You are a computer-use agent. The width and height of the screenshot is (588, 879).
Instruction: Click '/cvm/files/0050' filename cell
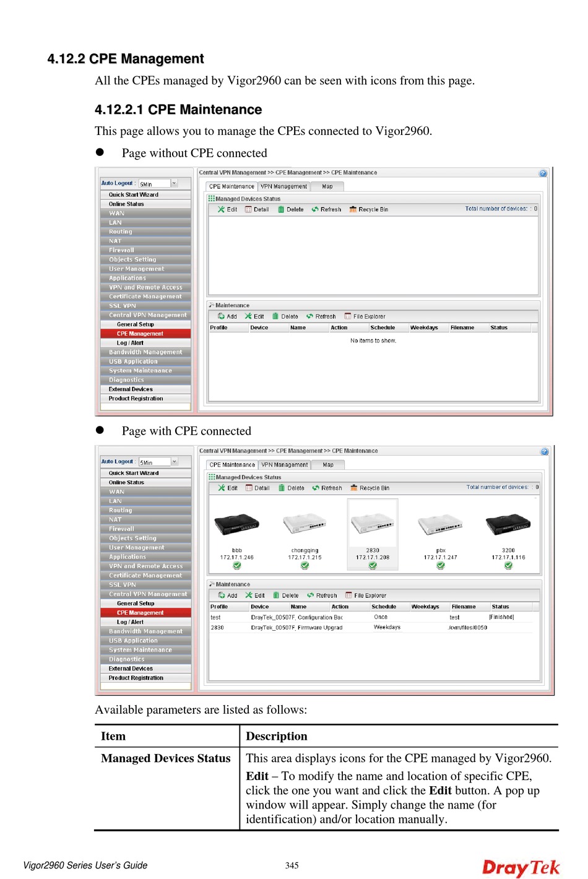(468, 628)
